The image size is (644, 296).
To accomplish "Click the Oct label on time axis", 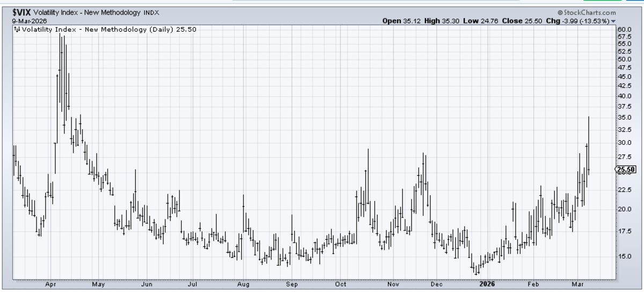I will tap(340, 285).
